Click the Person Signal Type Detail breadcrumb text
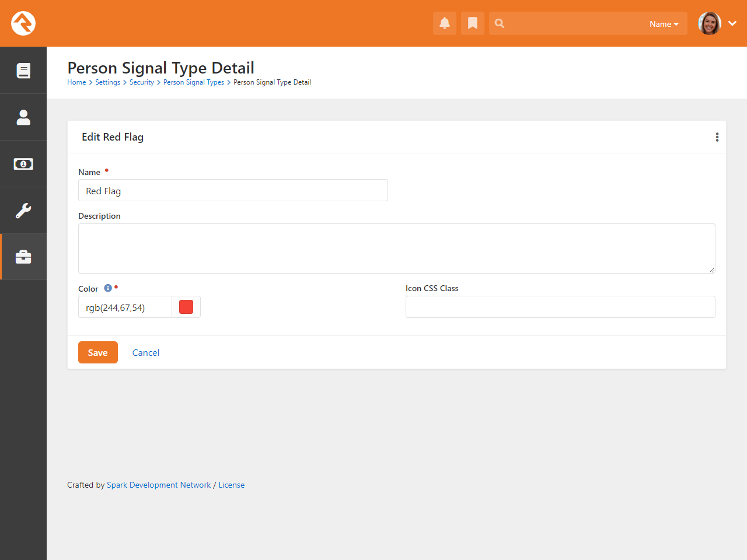Screen dimensions: 747x560 (x=272, y=82)
